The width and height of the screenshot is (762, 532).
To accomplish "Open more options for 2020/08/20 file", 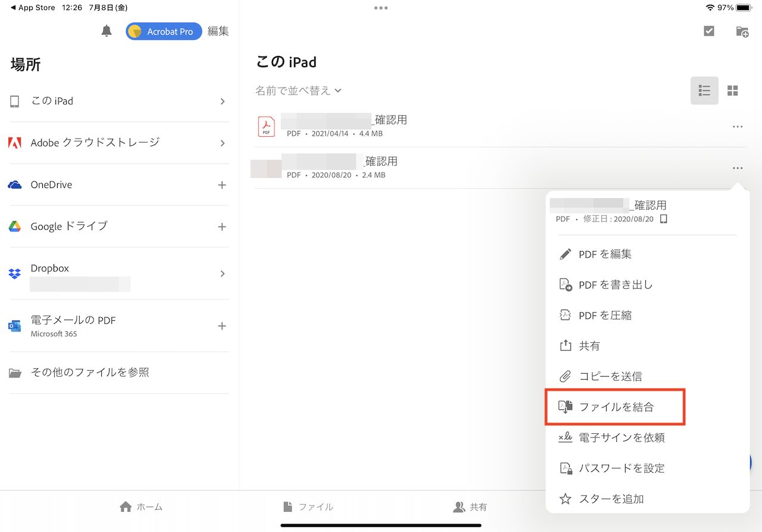I will pos(738,168).
